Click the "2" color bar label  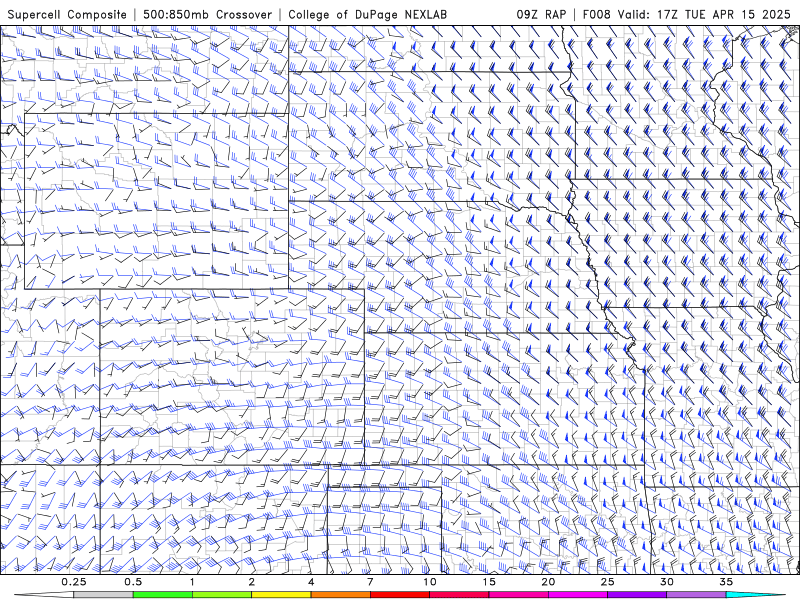coord(252,582)
